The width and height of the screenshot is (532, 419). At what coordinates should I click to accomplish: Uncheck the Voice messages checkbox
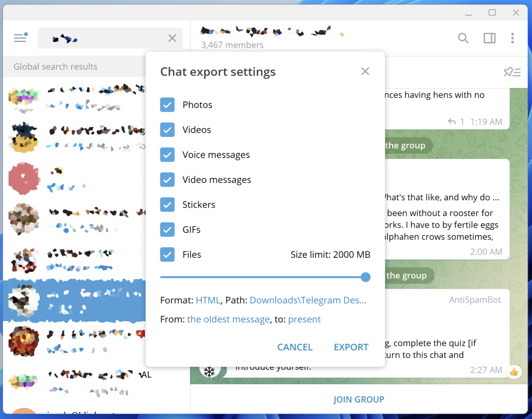point(167,155)
